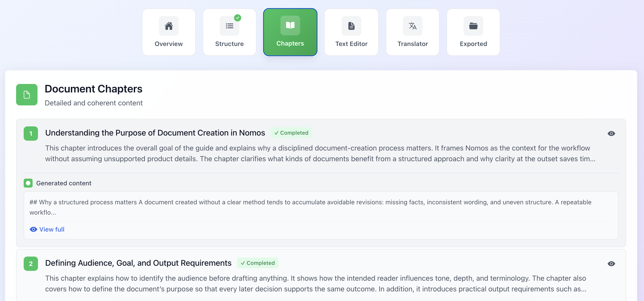644x301 pixels.
Task: Click the eye icon beside View full
Action: tap(33, 229)
